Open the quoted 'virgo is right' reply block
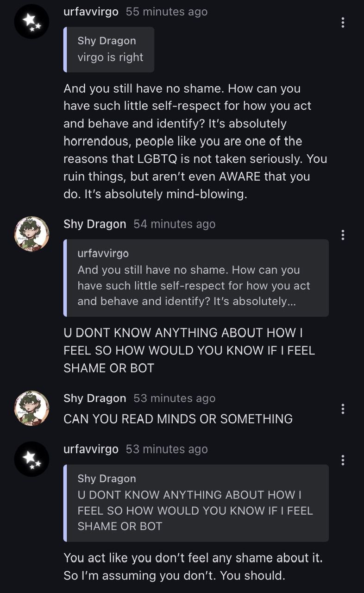Image resolution: width=364 pixels, height=593 pixels. 109,49
